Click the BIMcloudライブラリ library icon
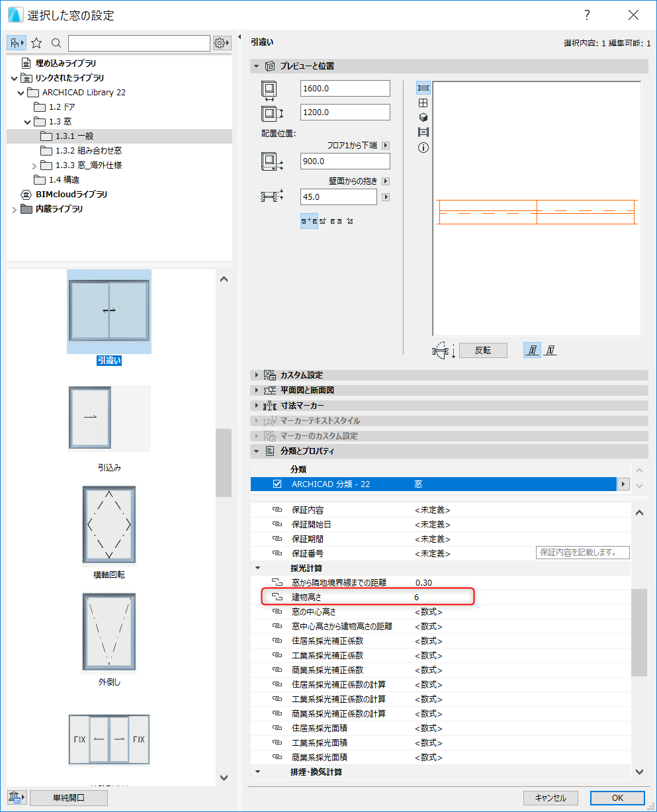The width and height of the screenshot is (657, 812). pyautogui.click(x=26, y=195)
